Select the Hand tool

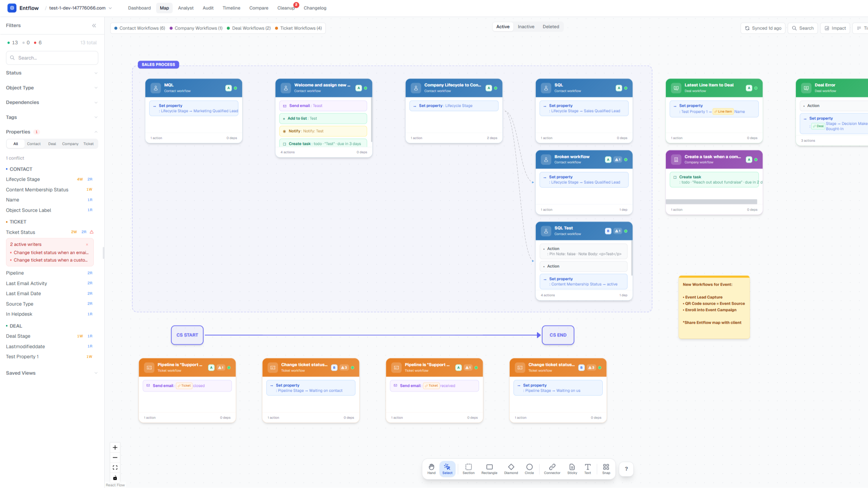pos(431,469)
